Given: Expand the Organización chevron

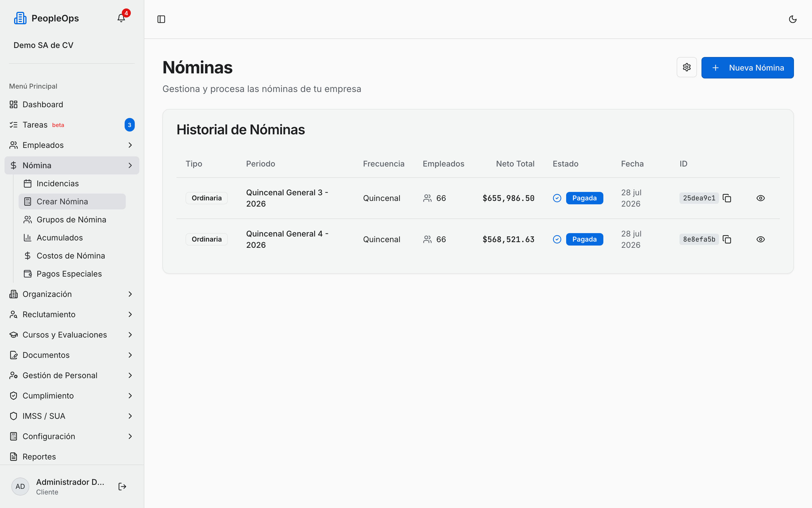Looking at the screenshot, I should point(130,294).
